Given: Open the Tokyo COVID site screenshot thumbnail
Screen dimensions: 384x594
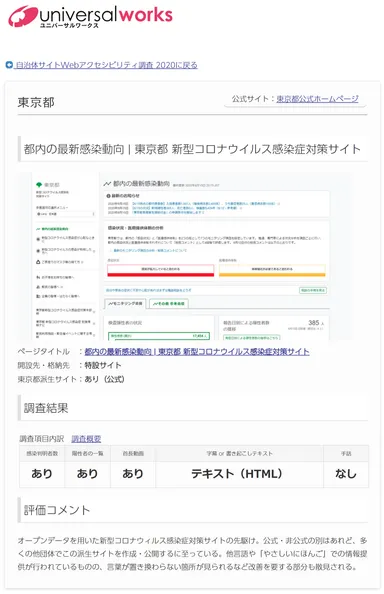Looking at the screenshot, I should pyautogui.click(x=186, y=256).
